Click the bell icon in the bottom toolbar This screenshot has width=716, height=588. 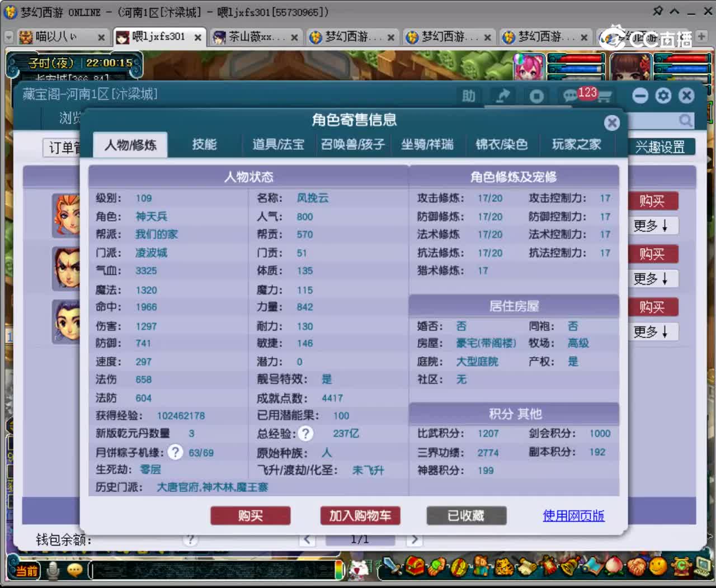(569, 568)
